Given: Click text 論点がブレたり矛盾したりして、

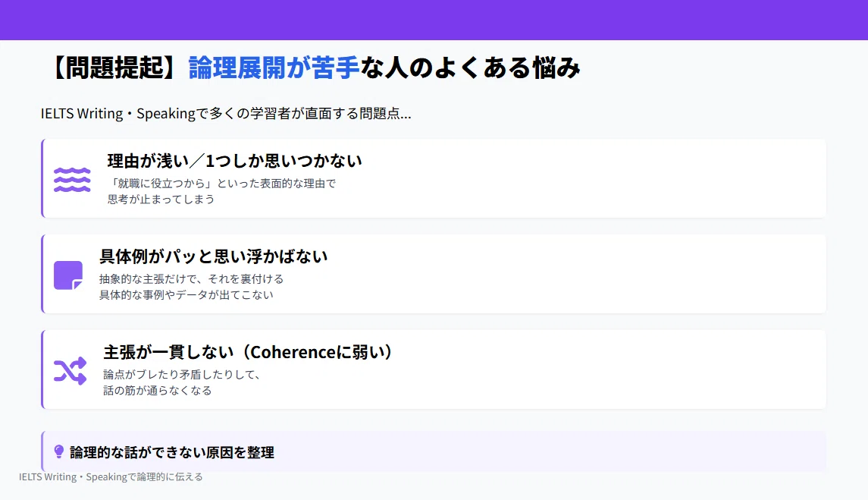Looking at the screenshot, I should tap(183, 375).
